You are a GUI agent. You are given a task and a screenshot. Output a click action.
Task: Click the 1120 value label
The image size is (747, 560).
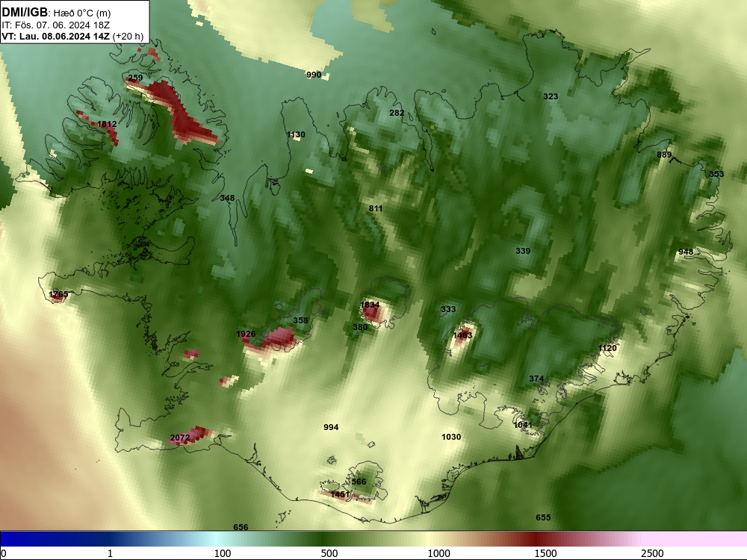coord(607,348)
